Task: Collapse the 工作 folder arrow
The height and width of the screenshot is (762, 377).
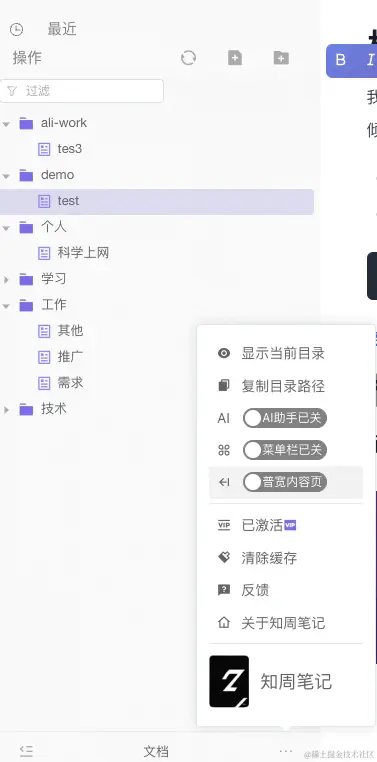Action: click(6, 306)
